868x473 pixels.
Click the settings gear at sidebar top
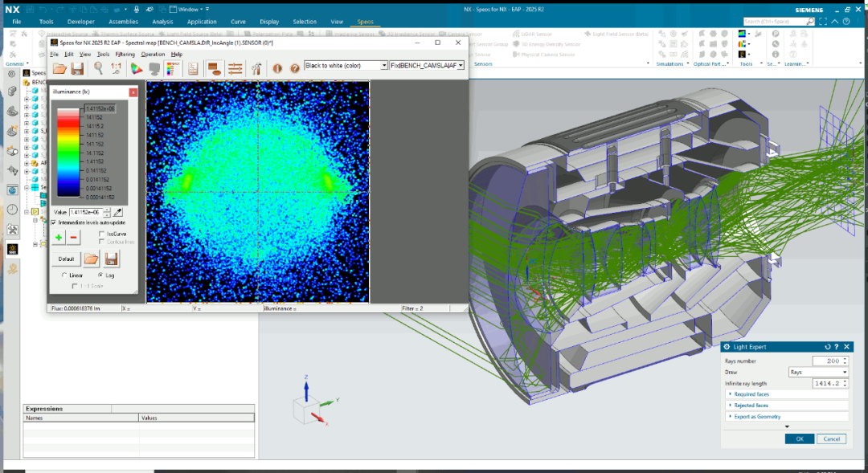11,74
